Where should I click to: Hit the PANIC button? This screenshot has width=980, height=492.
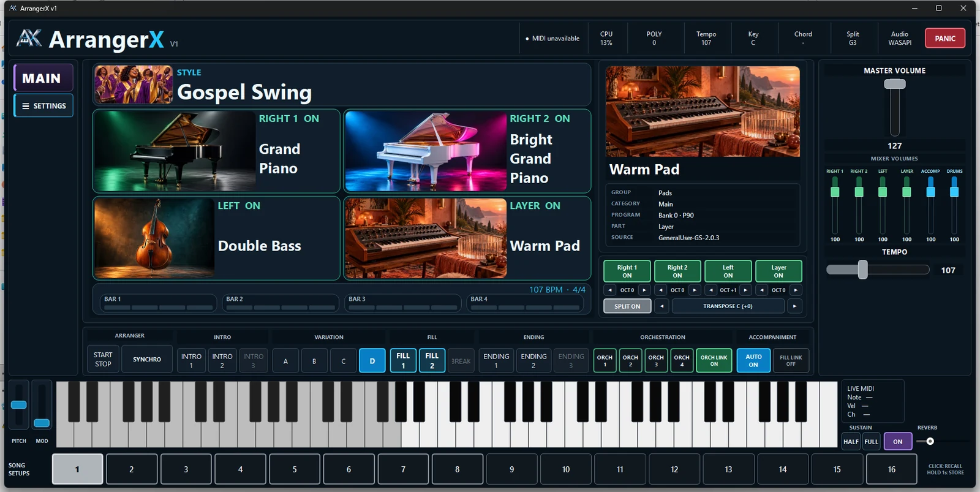pos(944,38)
